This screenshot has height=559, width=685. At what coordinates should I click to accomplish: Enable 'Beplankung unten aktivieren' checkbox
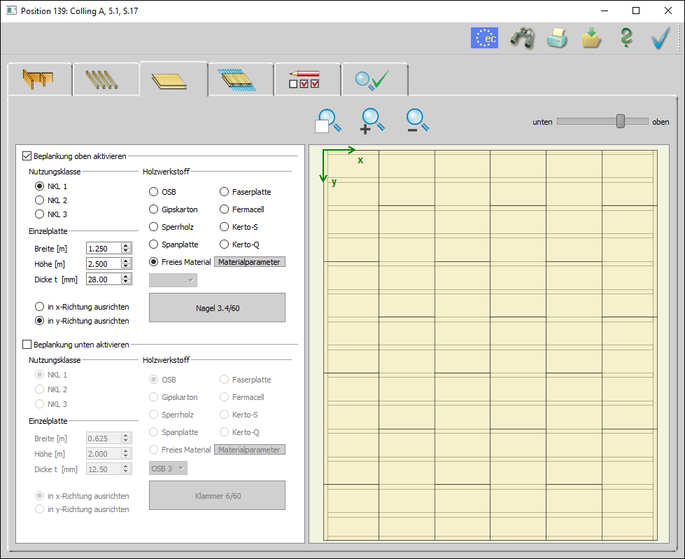click(x=27, y=344)
